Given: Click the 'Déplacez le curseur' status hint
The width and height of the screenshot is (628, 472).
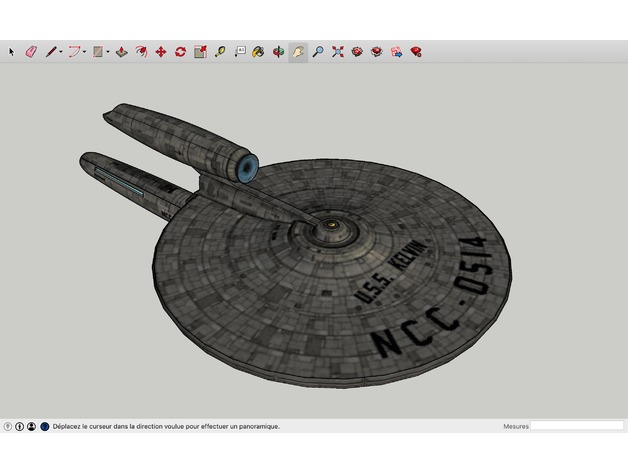Looking at the screenshot, I should pos(166,426).
